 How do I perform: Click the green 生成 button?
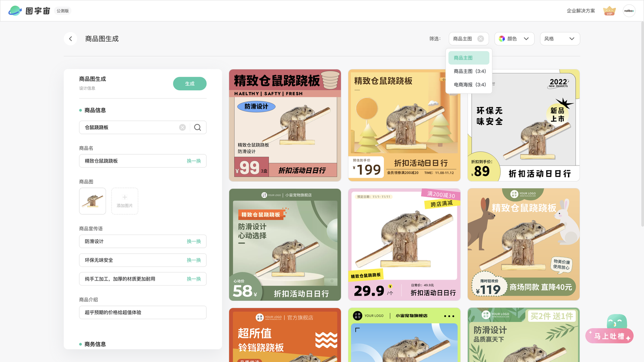coord(190,84)
